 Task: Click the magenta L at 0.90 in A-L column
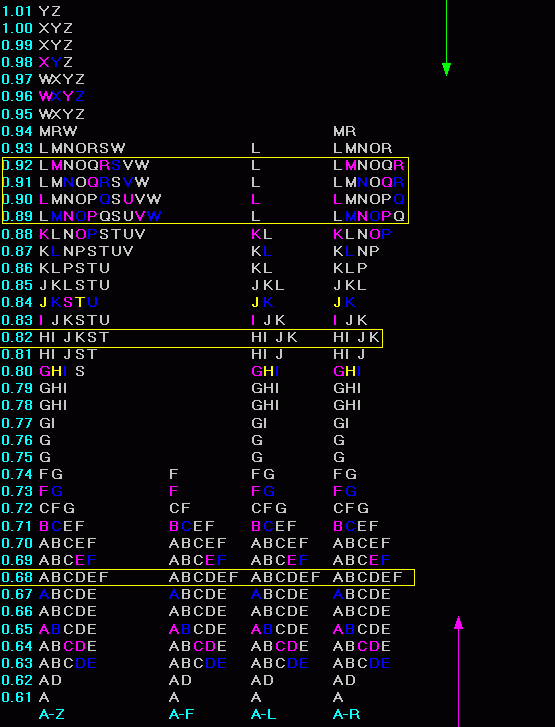[255, 199]
